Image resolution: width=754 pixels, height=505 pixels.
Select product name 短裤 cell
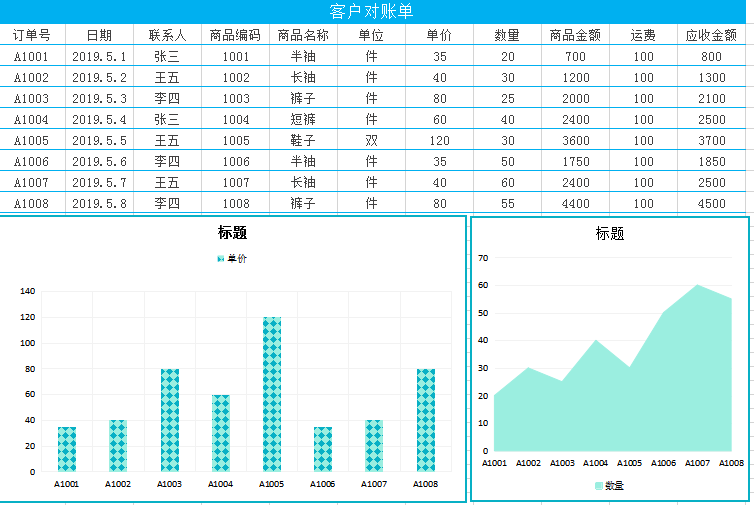[x=303, y=119]
